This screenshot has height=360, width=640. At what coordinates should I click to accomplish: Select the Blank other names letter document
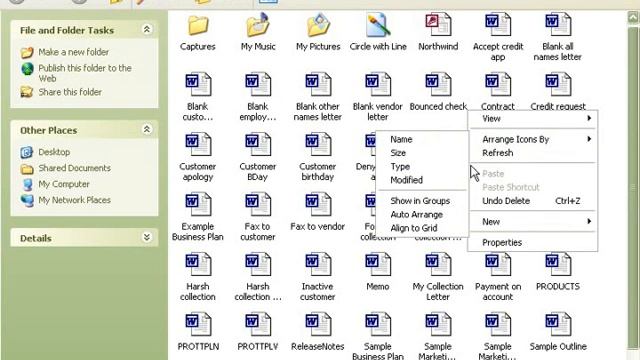point(318,84)
